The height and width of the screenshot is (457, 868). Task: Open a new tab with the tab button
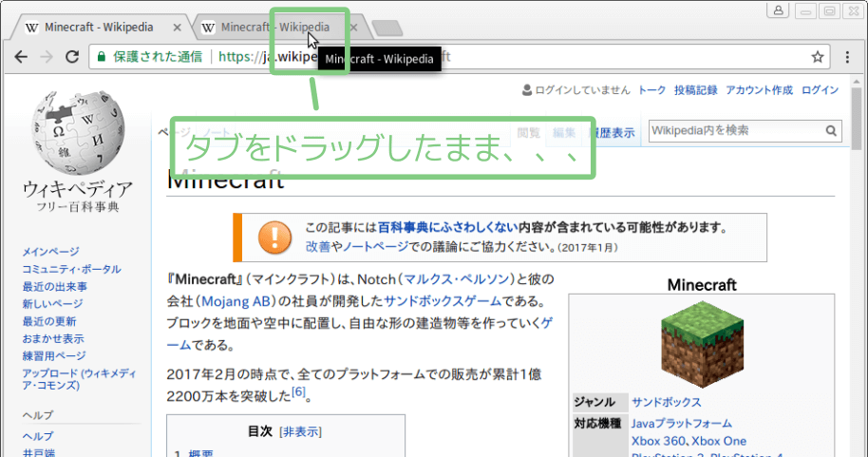(387, 28)
